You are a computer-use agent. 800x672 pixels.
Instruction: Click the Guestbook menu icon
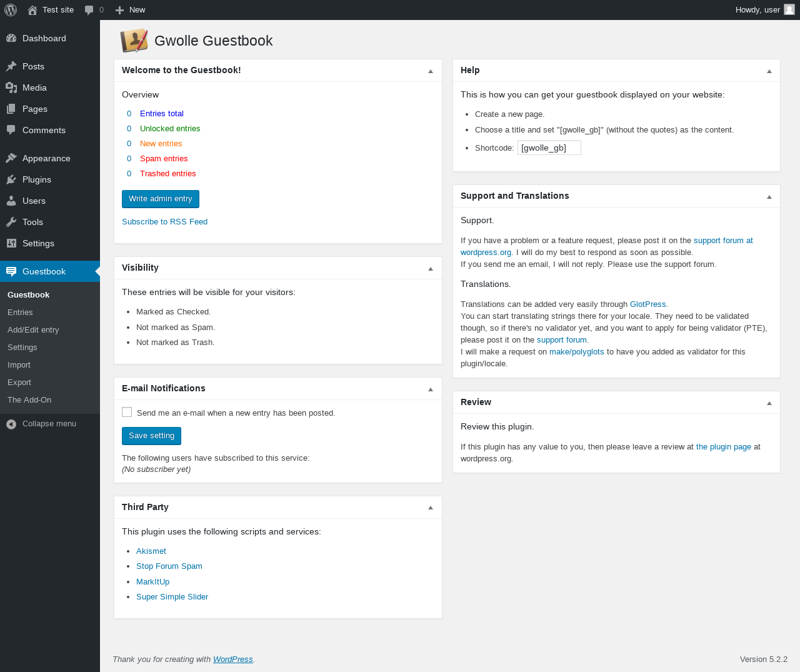11,271
